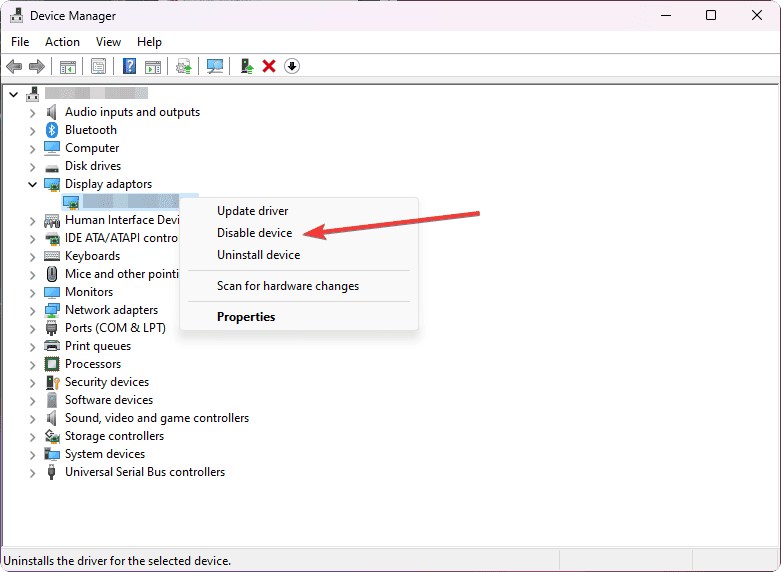Viewport: 781px width, 572px height.
Task: Click the root computer node icon
Action: (x=33, y=94)
